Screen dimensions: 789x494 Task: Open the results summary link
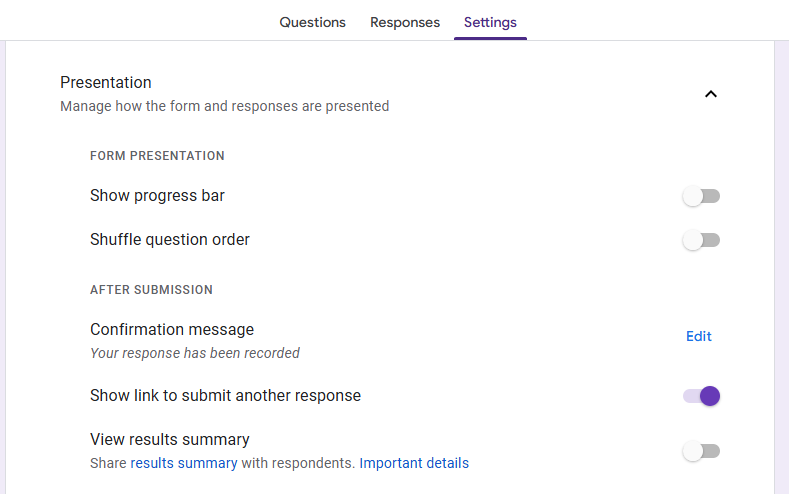point(184,463)
